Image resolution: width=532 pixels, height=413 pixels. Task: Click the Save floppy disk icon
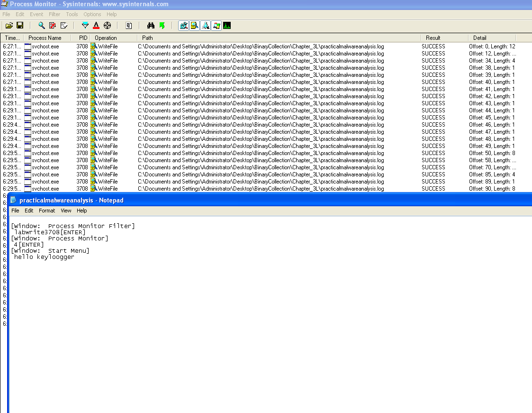[20, 26]
